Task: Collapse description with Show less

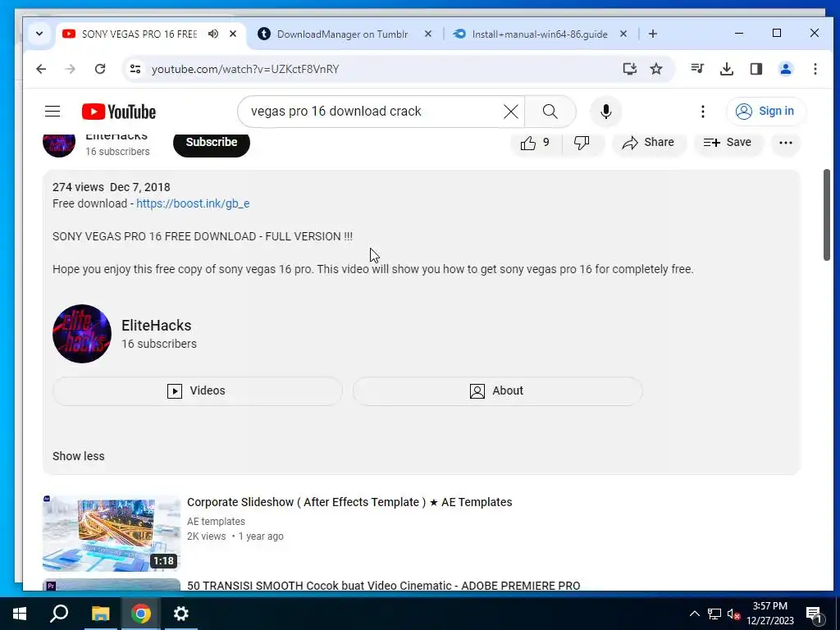Action: point(79,456)
